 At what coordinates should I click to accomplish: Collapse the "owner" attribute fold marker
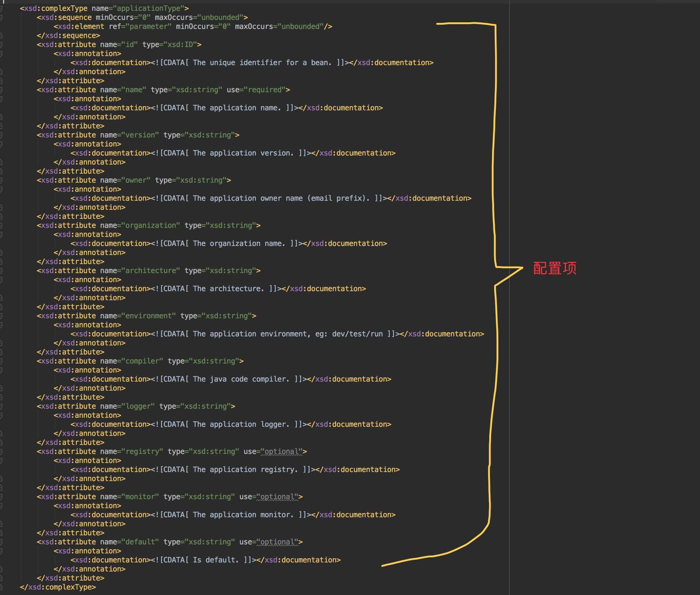(1, 181)
